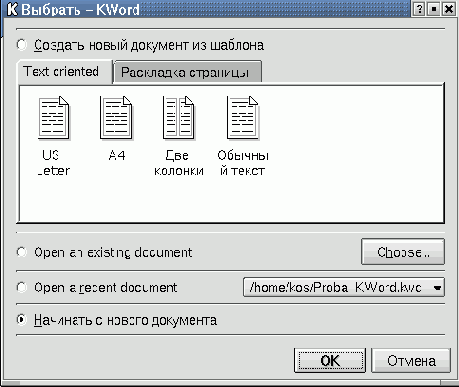The width and height of the screenshot is (459, 387).
Task: Switch to the Раскладка страницы tab
Action: tap(187, 72)
